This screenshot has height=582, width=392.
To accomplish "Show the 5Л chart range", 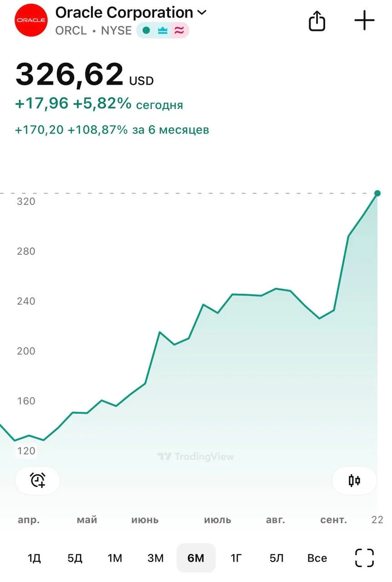I will point(276,558).
